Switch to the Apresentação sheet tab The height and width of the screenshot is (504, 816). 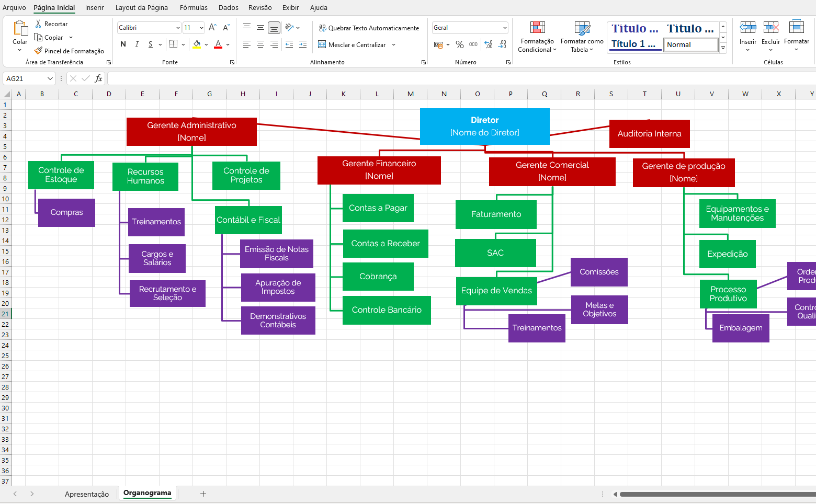87,494
